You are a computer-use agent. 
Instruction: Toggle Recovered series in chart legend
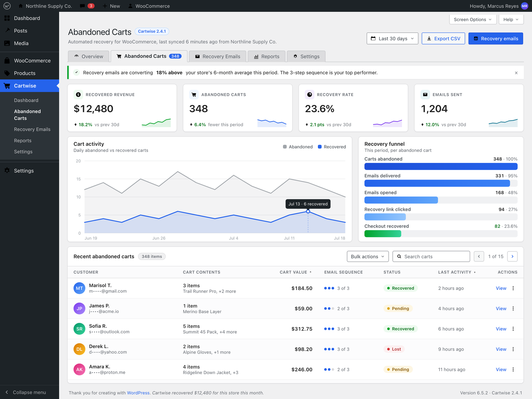click(332, 147)
